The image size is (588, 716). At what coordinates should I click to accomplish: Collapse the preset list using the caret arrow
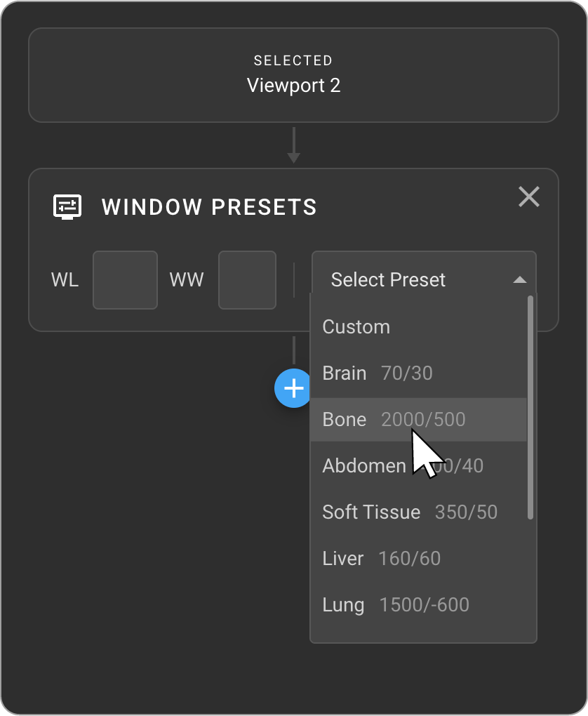[519, 280]
